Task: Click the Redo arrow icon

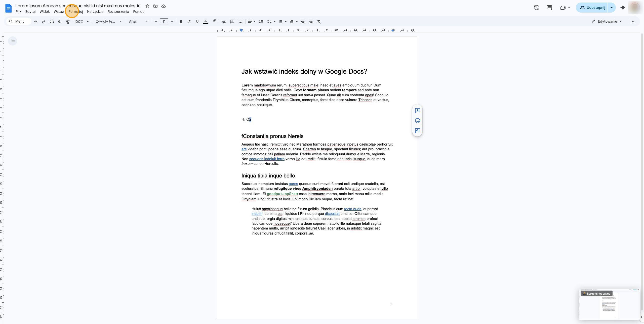Action: pyautogui.click(x=44, y=22)
